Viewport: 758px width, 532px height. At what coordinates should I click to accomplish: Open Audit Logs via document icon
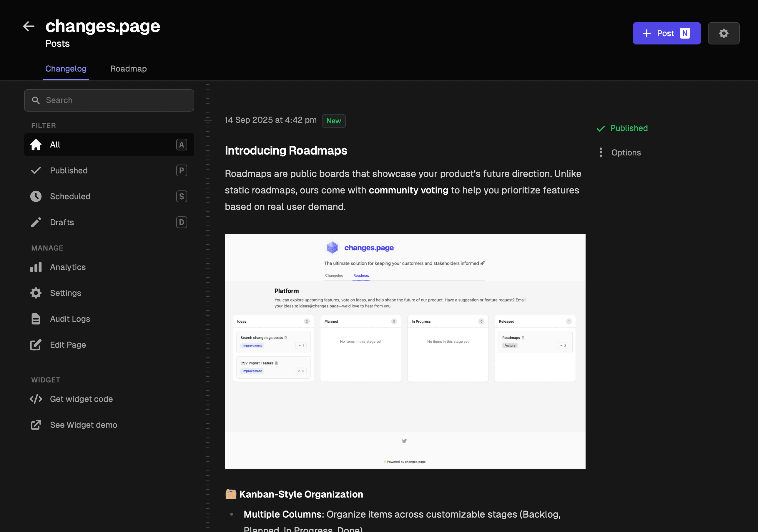36,319
